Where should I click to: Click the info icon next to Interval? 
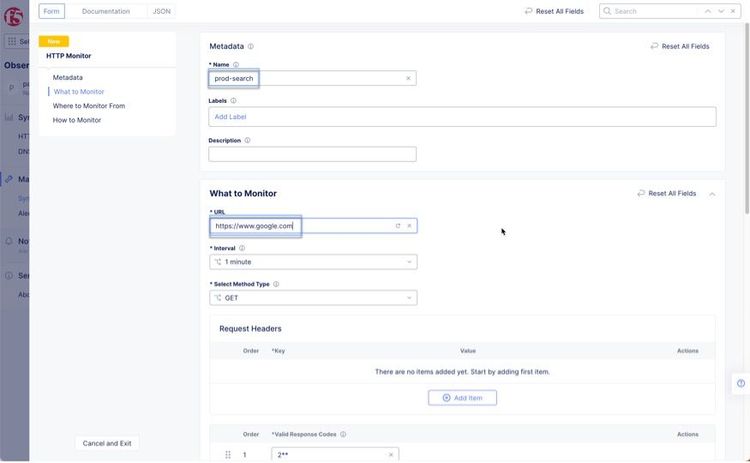(x=242, y=248)
